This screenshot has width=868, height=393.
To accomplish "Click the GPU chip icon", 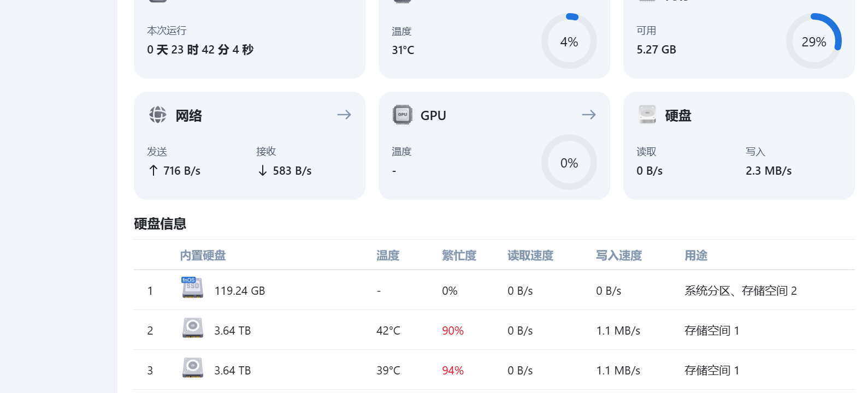I will [x=403, y=115].
